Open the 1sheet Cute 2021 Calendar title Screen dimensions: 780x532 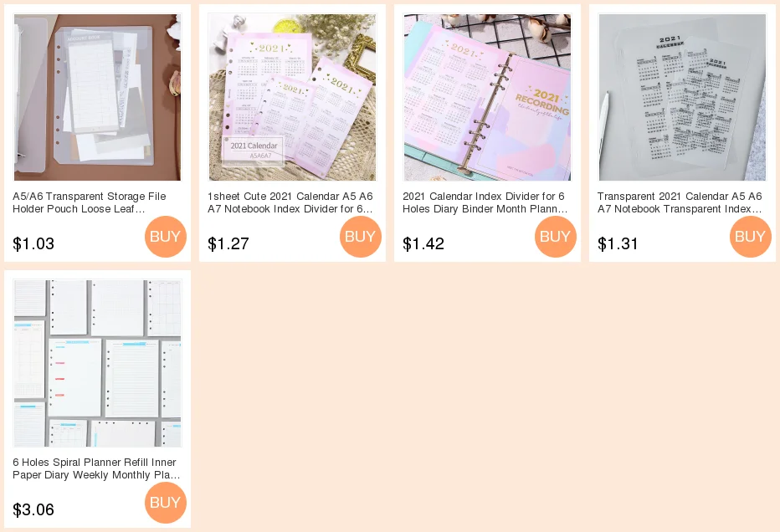(290, 202)
